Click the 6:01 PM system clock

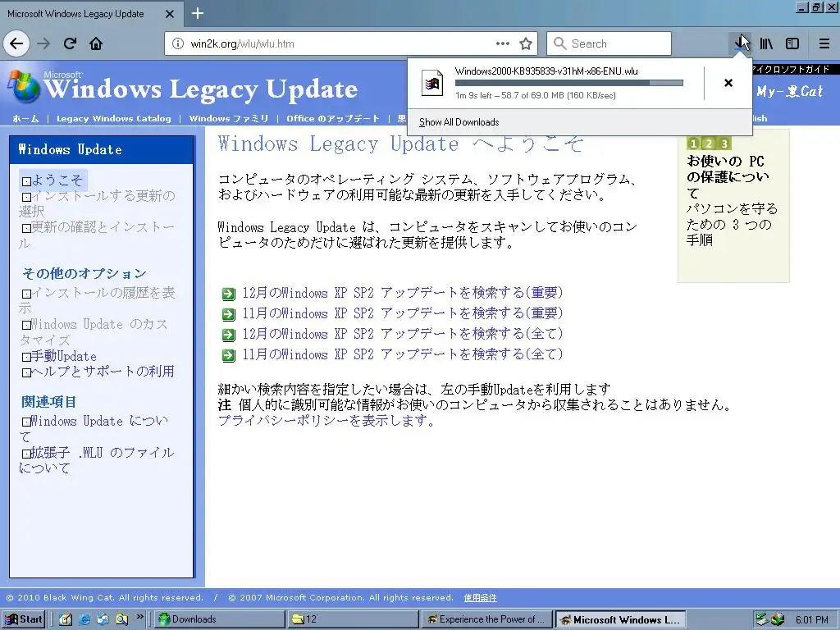tap(811, 620)
